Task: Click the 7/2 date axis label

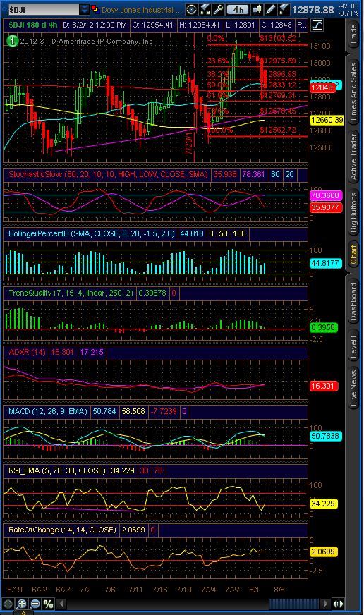Action: (85, 590)
